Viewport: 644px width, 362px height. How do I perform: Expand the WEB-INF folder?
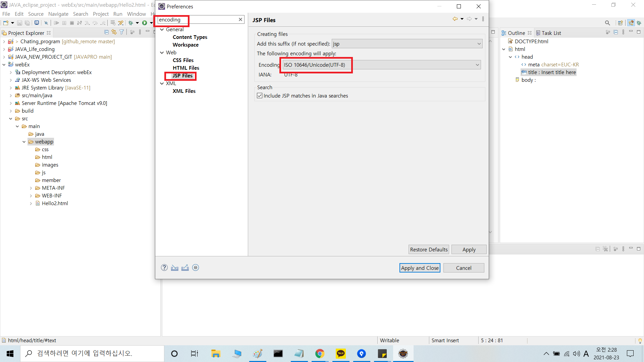pos(31,196)
